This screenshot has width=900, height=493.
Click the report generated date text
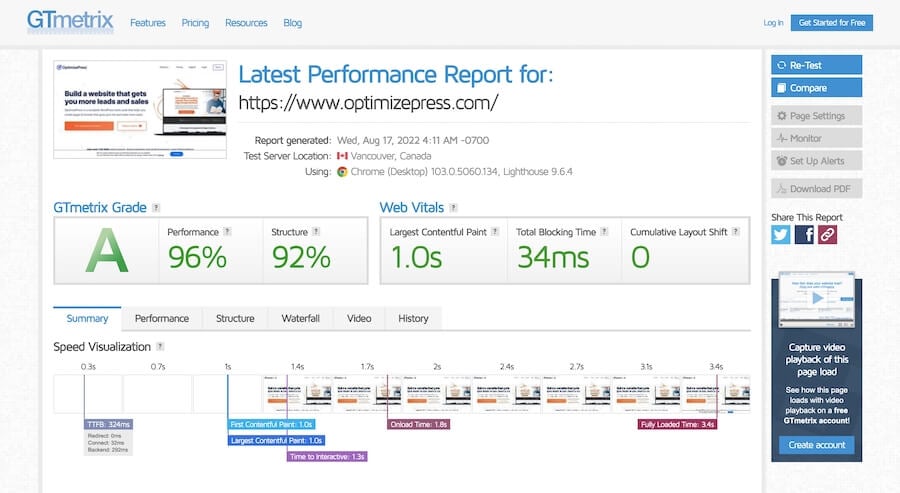pos(413,140)
